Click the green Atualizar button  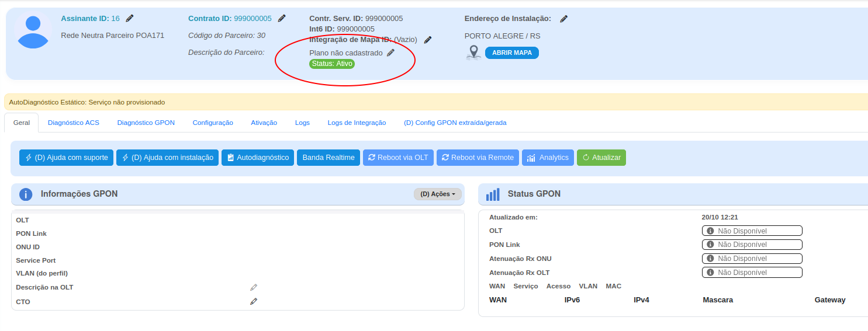(x=601, y=158)
